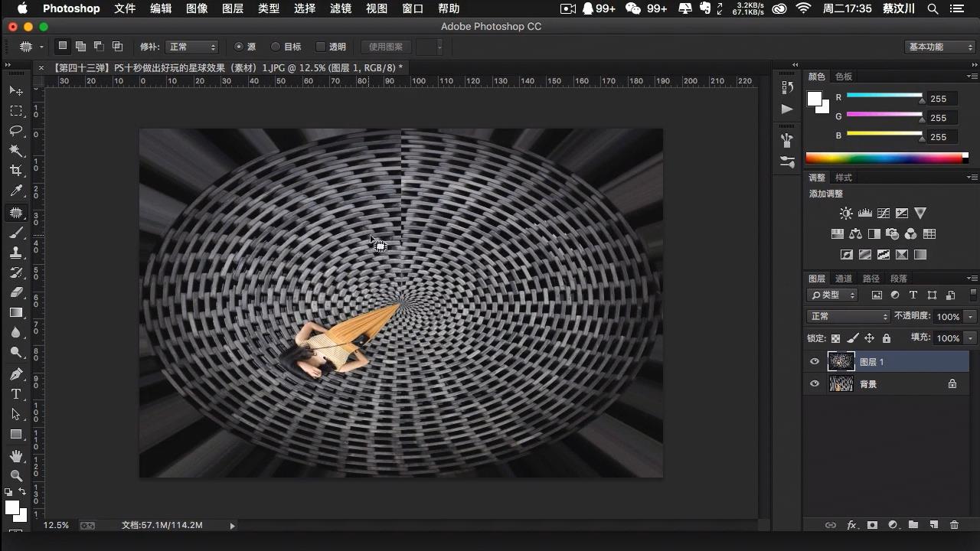Select the Pen tool
The width and height of the screenshot is (980, 551).
point(16,374)
